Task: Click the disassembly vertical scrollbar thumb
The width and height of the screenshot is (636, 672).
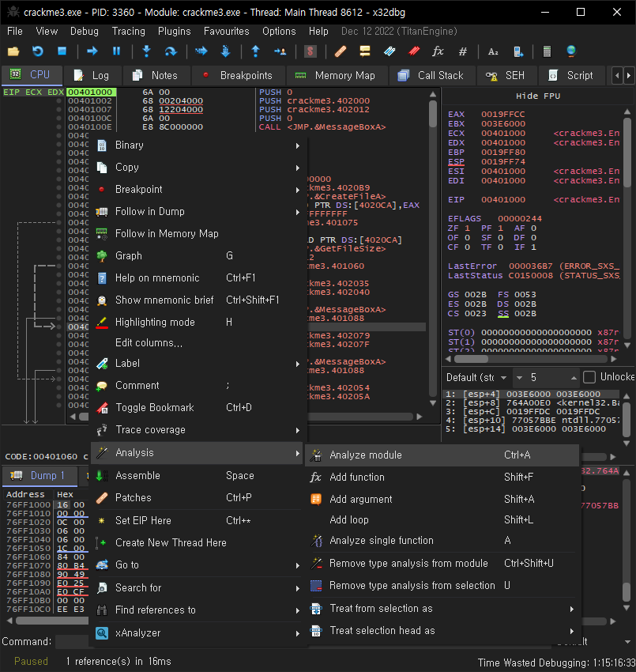Action: pyautogui.click(x=433, y=114)
